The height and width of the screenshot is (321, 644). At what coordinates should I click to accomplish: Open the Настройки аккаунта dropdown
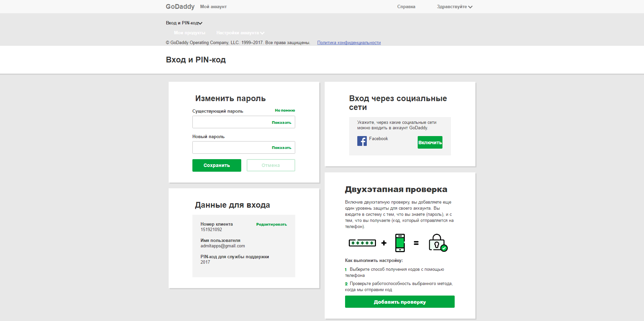pyautogui.click(x=240, y=33)
